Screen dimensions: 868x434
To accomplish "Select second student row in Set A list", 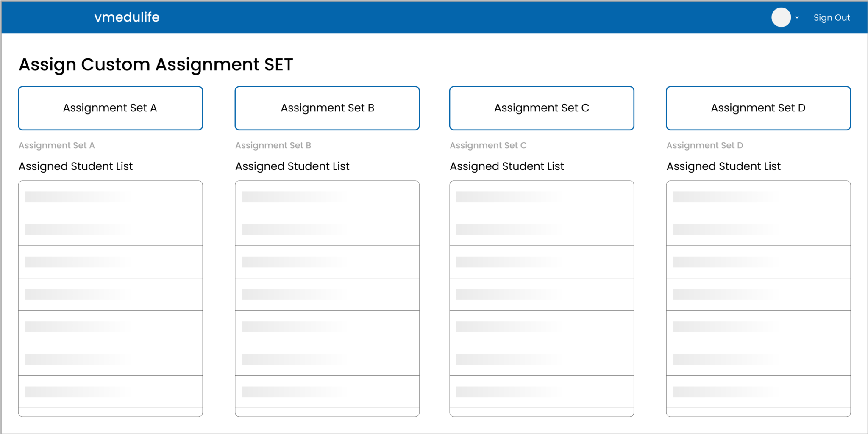I will [x=111, y=229].
